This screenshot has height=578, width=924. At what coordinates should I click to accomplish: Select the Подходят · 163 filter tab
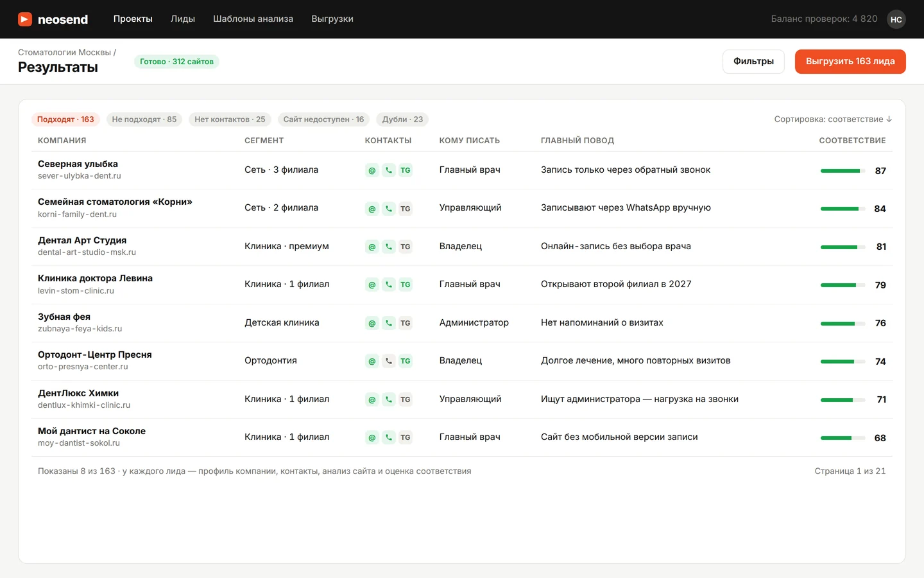[x=65, y=119]
